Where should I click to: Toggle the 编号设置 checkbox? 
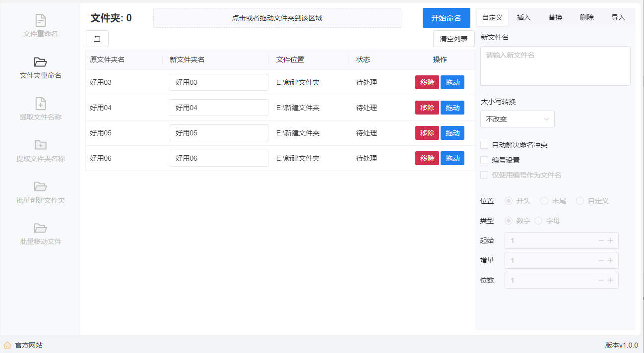pyautogui.click(x=484, y=160)
